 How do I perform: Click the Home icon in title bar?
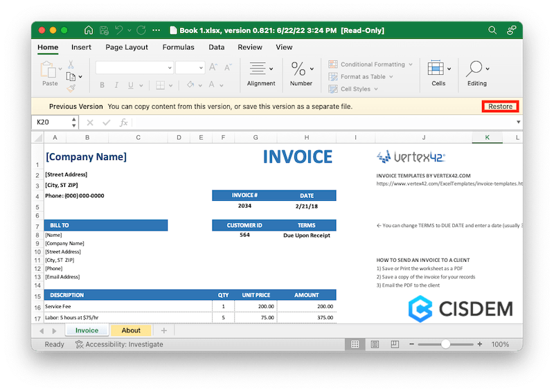[x=88, y=30]
